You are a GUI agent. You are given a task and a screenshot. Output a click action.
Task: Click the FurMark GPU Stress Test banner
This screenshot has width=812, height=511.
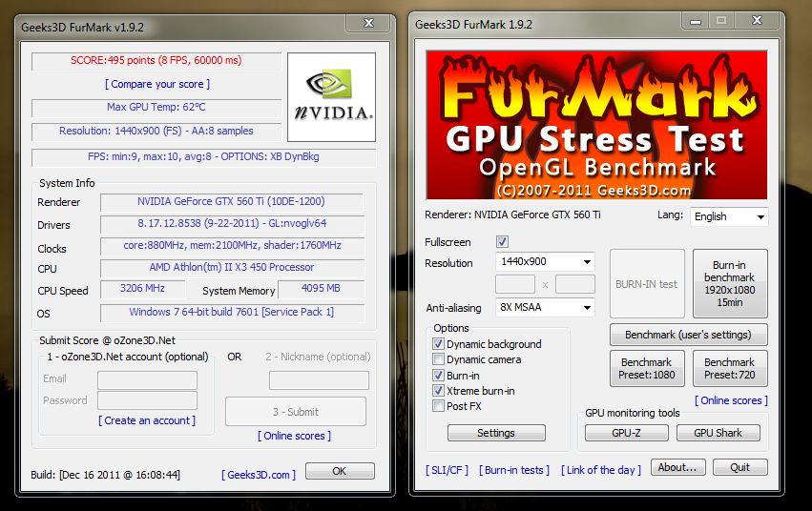596,125
